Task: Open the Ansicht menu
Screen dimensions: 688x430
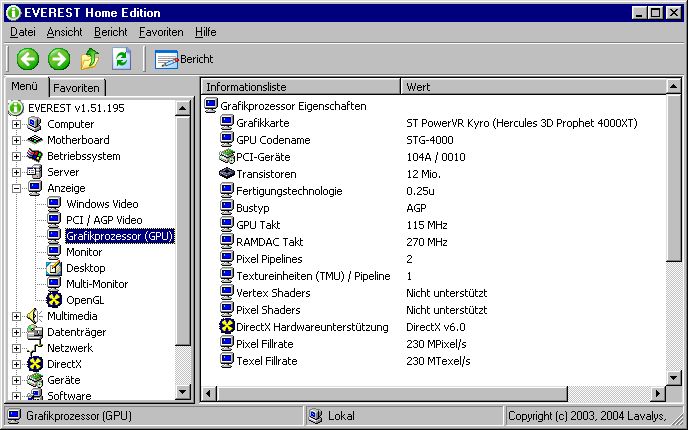Action: 64,32
